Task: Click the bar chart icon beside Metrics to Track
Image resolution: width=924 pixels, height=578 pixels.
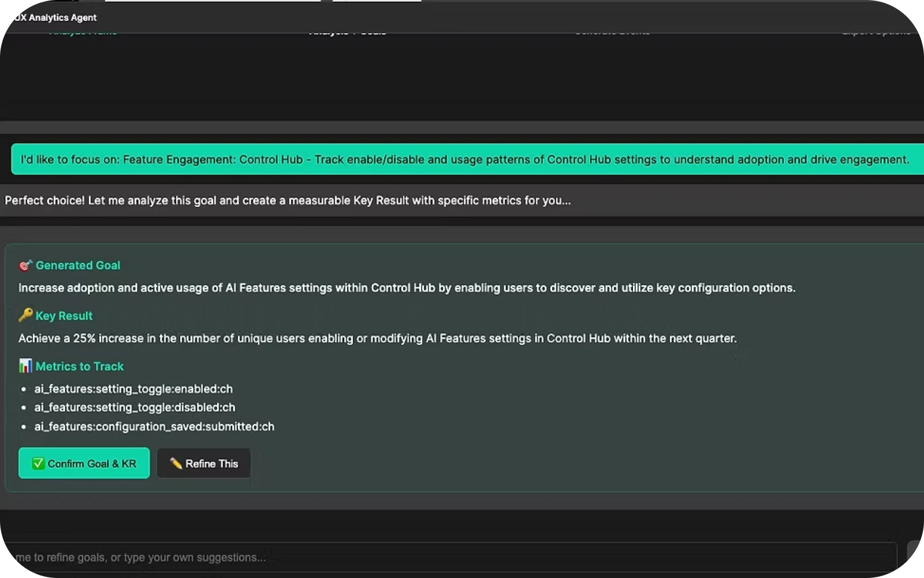Action: (x=25, y=366)
